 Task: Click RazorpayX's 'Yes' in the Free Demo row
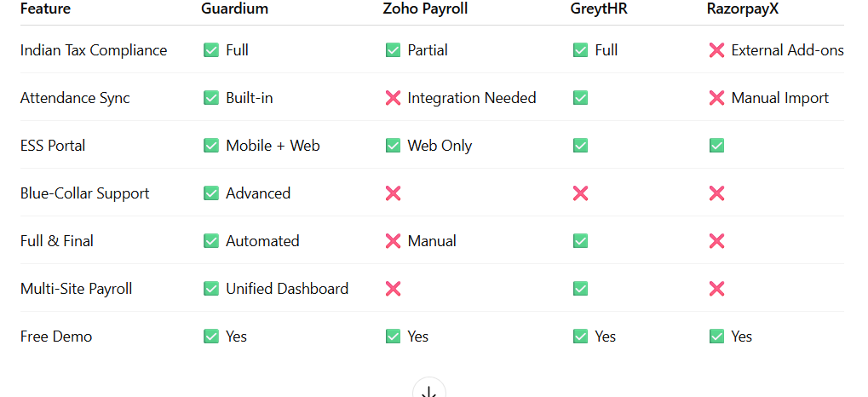(x=742, y=337)
